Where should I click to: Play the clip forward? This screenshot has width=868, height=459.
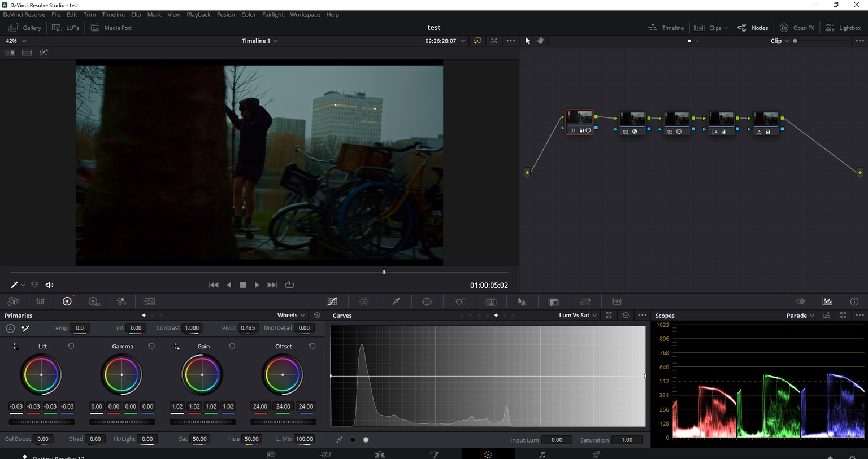(x=257, y=285)
